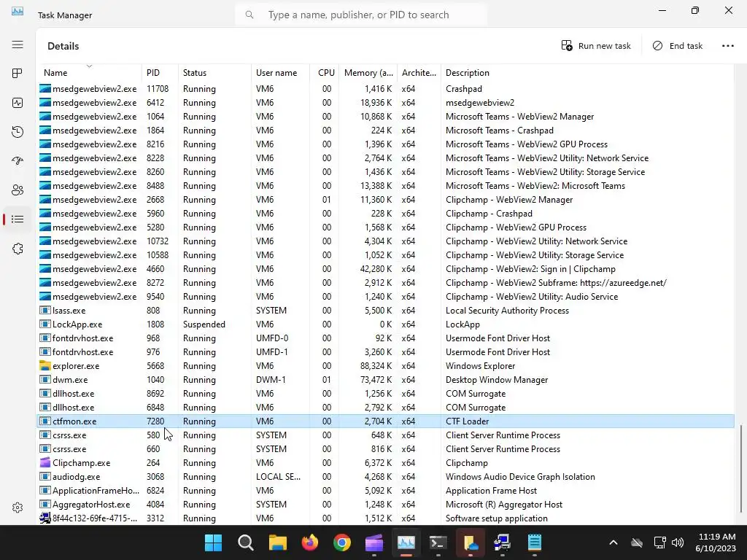Open the hamburger navigation menu
This screenshot has width=747, height=560.
click(x=18, y=44)
